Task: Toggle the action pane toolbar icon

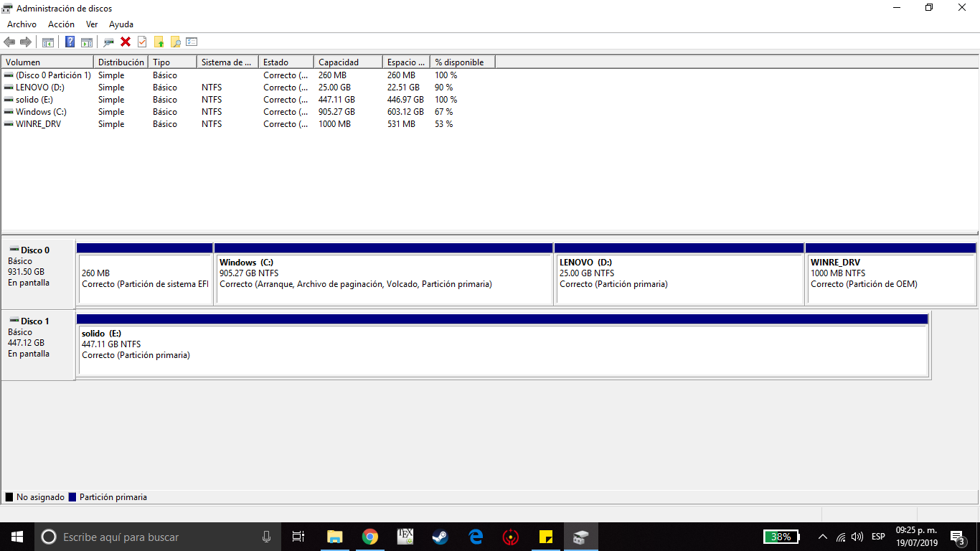Action: click(x=87, y=42)
